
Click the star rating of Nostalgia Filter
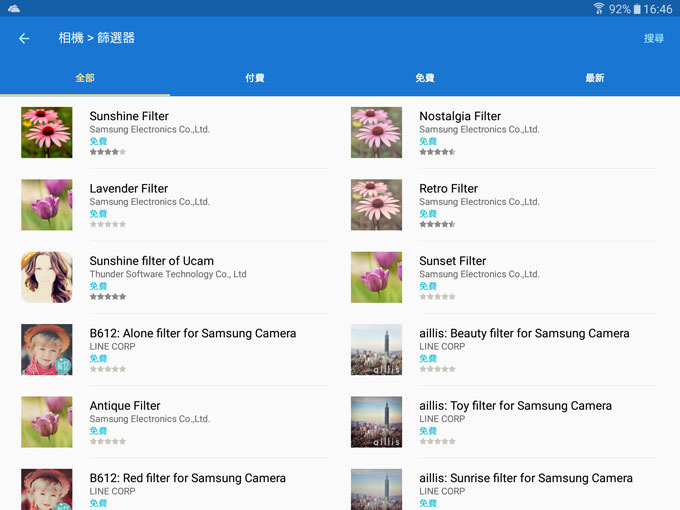point(438,152)
